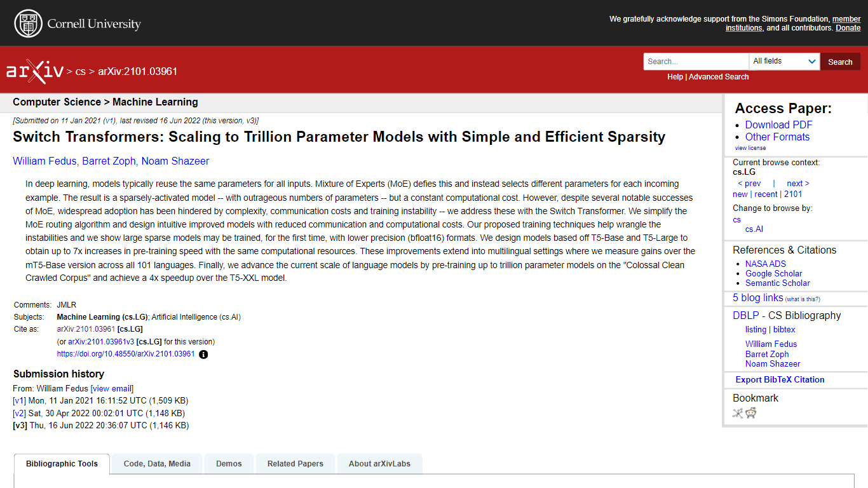Open Semantic Scholar citations link

pos(778,283)
